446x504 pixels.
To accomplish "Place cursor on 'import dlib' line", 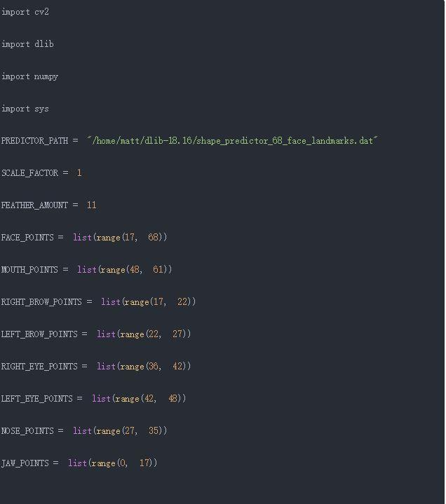I will tap(27, 44).
